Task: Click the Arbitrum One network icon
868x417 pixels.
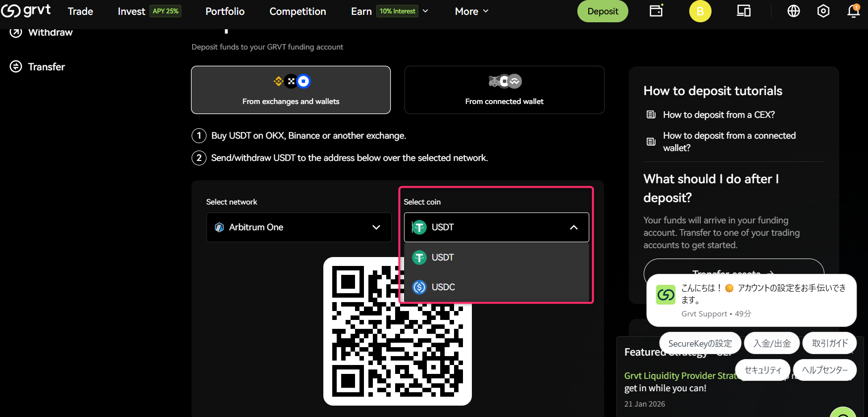Action: point(219,227)
